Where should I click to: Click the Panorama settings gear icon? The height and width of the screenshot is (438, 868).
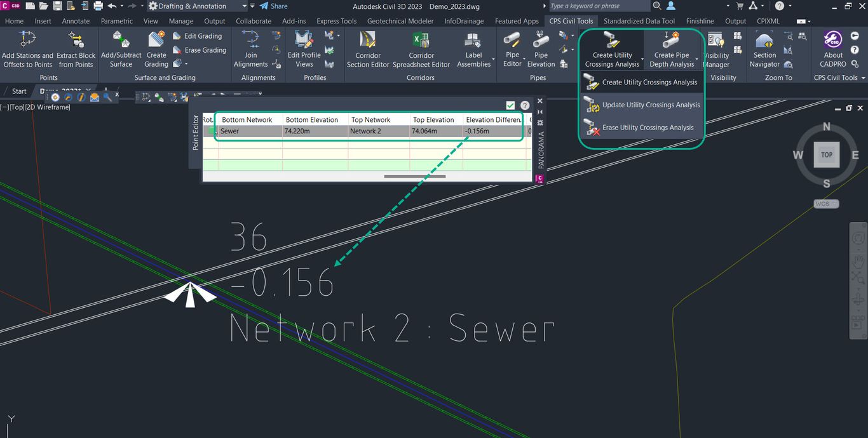click(539, 122)
